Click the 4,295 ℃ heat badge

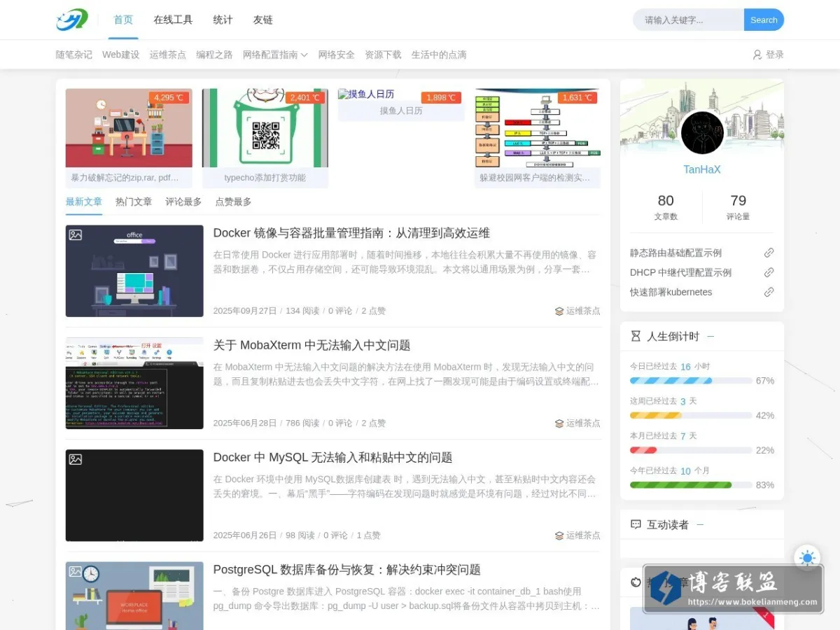pos(169,98)
